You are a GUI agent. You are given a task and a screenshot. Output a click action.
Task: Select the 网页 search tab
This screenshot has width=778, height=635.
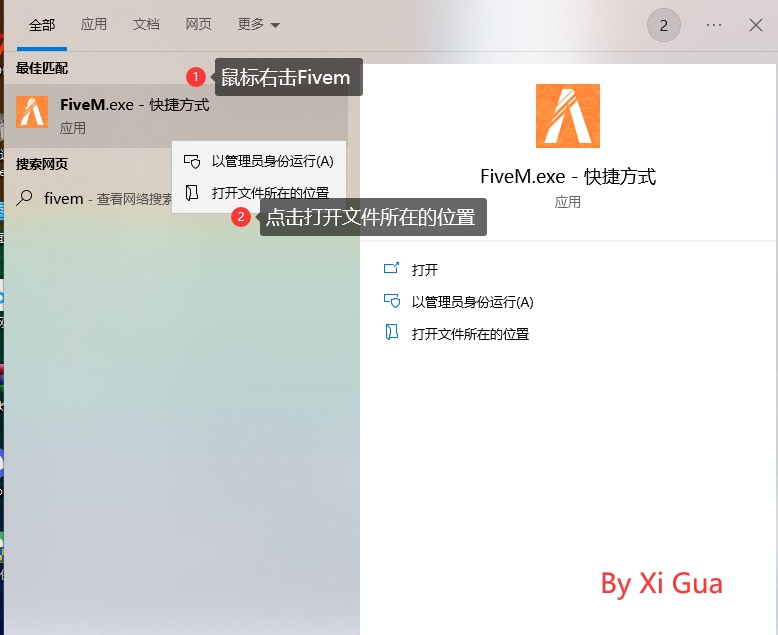[198, 25]
